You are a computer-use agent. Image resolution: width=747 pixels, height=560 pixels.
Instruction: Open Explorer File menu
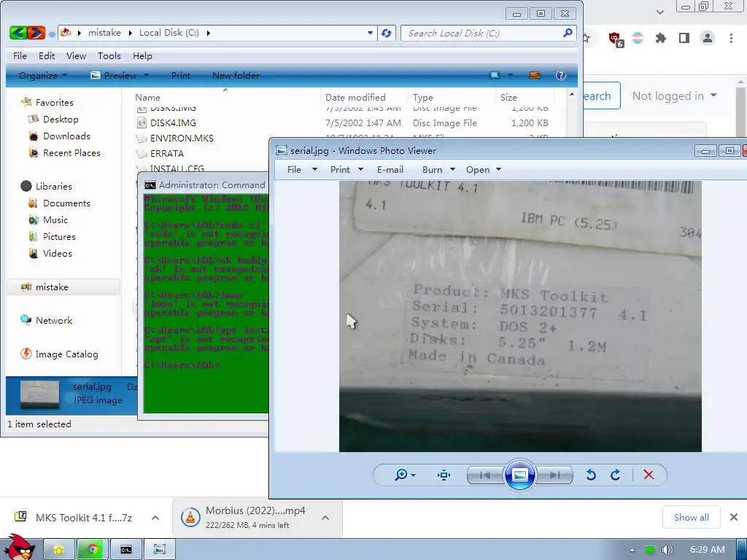point(20,55)
